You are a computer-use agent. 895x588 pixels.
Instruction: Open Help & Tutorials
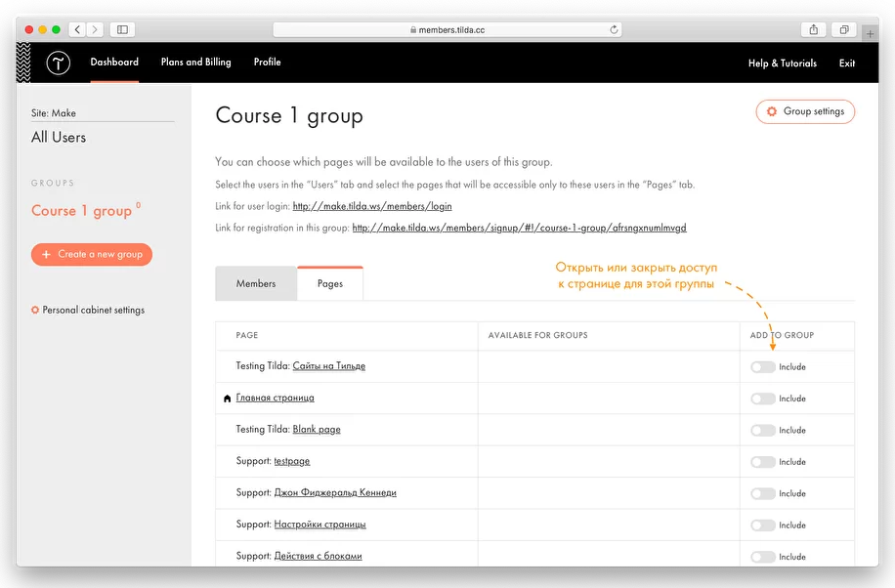click(782, 63)
